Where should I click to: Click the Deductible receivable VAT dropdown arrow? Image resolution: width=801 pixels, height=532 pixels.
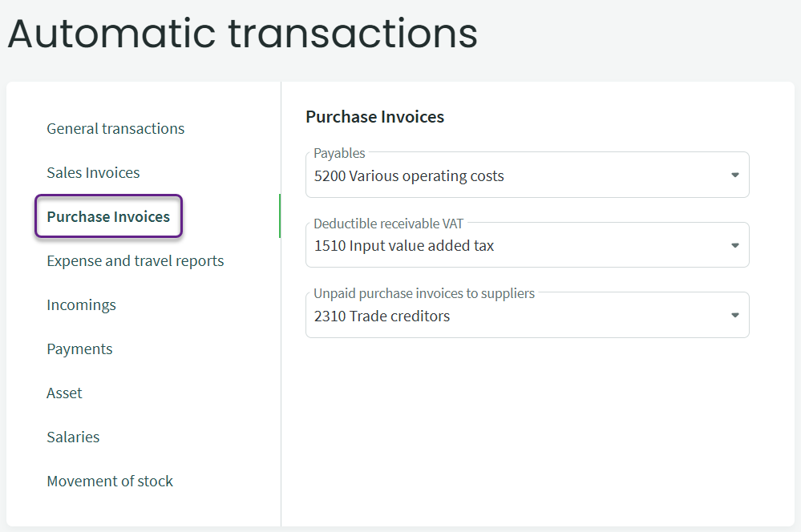click(x=734, y=246)
